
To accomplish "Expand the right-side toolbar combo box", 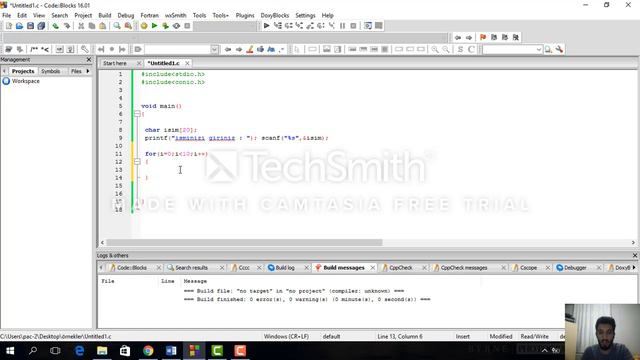I will pyautogui.click(x=539, y=49).
